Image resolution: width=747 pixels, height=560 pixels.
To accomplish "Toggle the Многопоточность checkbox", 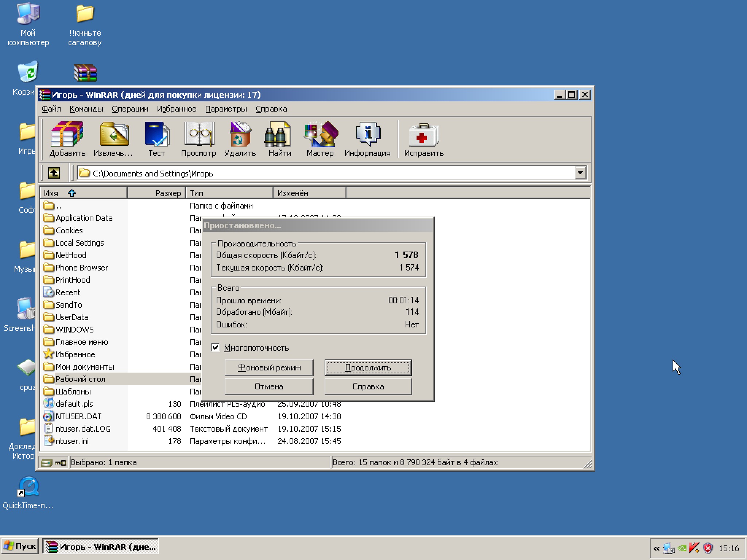I will point(216,347).
